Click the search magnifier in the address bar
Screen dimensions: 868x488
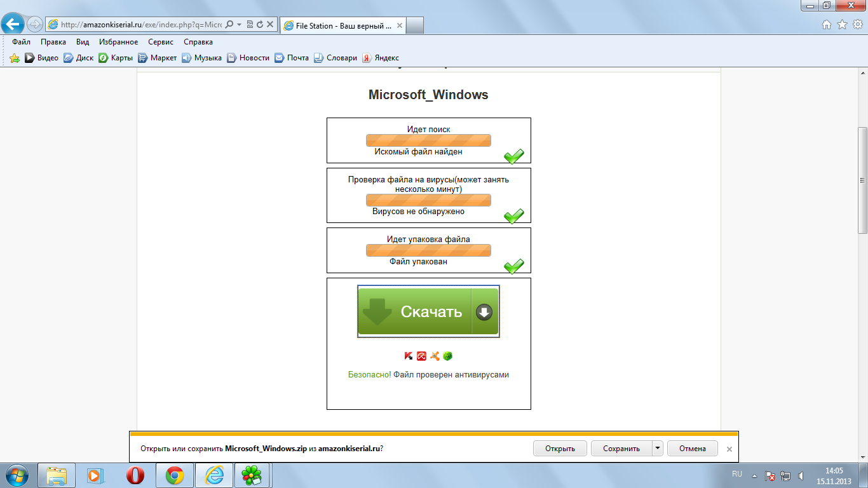point(229,25)
